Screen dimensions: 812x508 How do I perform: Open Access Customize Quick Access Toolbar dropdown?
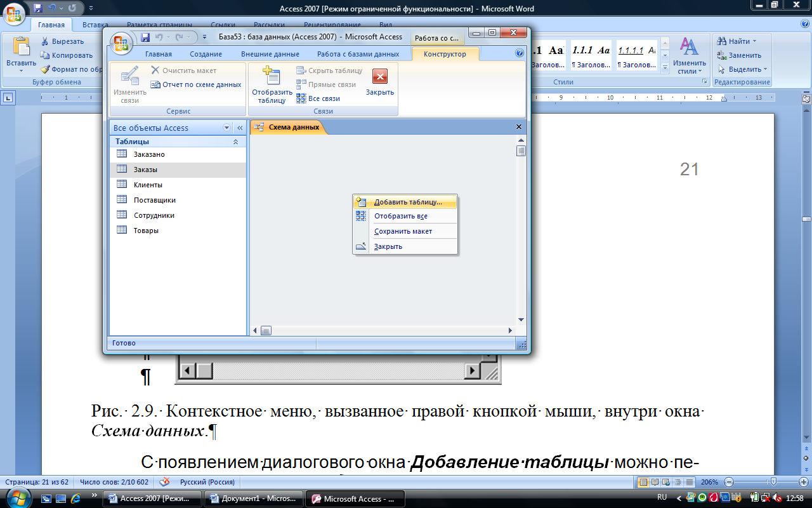pos(204,37)
